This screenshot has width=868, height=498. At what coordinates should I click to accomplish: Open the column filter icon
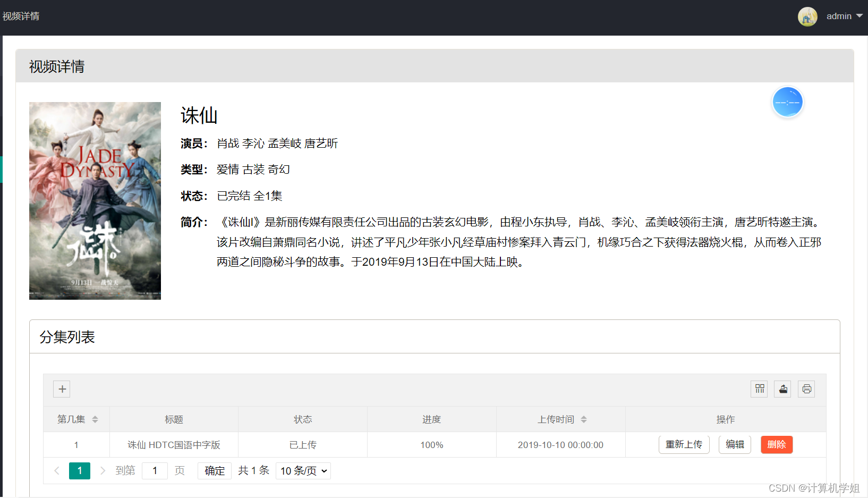coord(759,389)
